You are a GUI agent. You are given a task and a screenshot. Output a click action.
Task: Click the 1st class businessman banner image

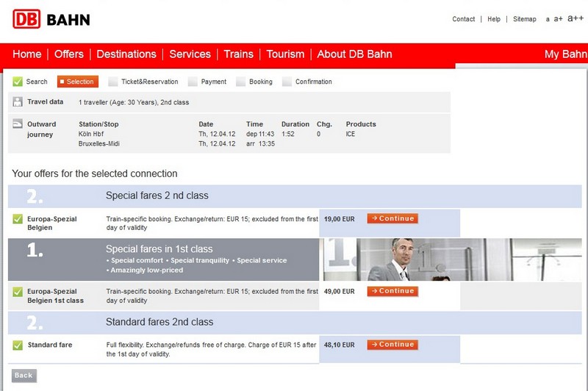click(x=453, y=259)
